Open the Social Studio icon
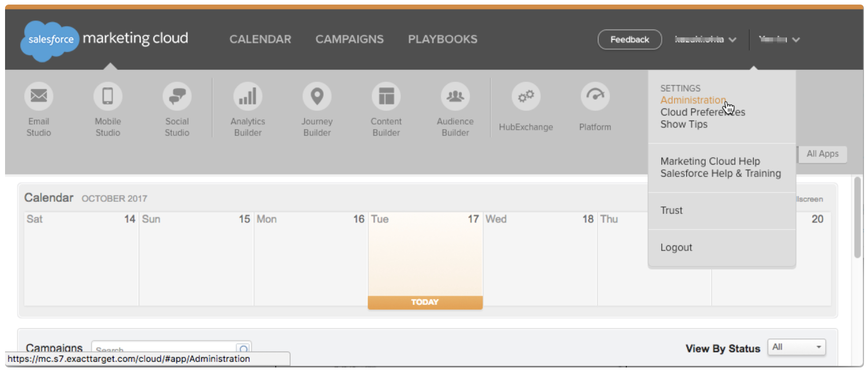Screen dimensions: 868x372 point(177,96)
